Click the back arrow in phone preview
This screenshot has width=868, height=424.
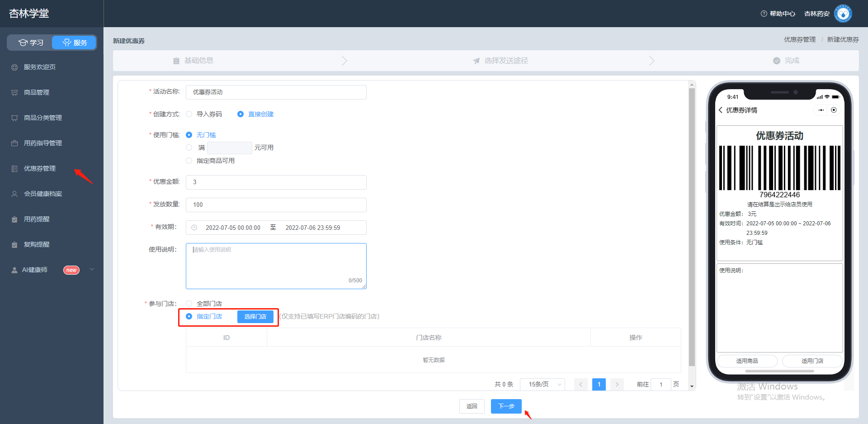coord(721,110)
